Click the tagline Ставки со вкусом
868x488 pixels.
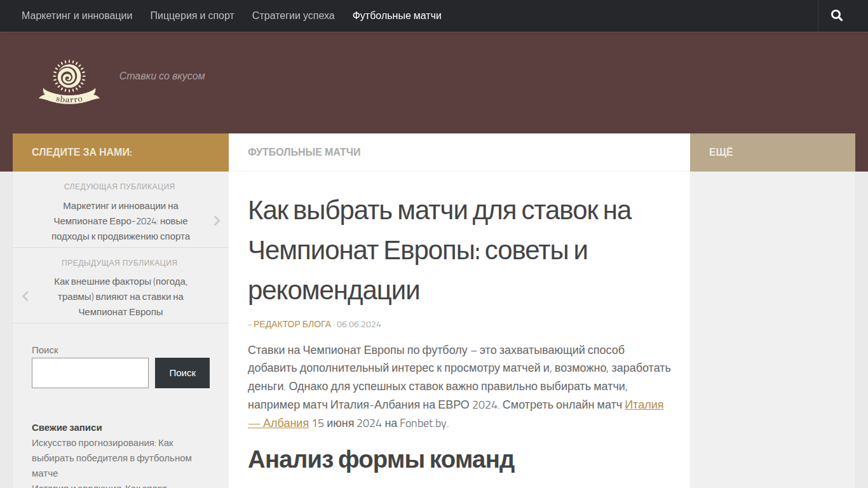point(162,76)
